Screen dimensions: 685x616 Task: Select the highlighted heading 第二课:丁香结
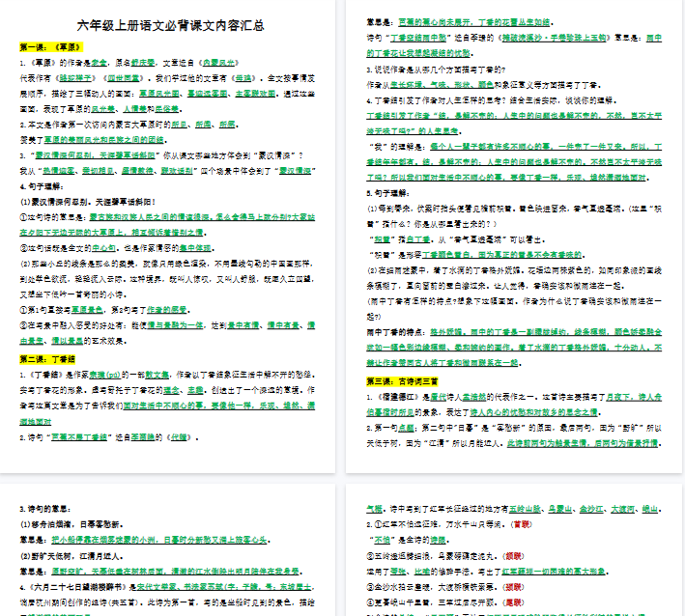pos(47,359)
